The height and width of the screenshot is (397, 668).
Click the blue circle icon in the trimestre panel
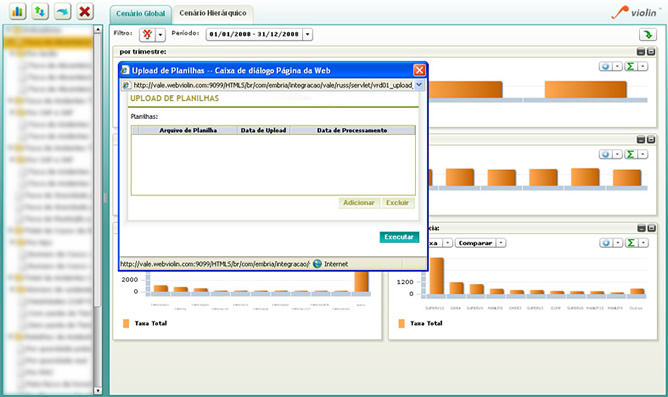click(x=605, y=66)
